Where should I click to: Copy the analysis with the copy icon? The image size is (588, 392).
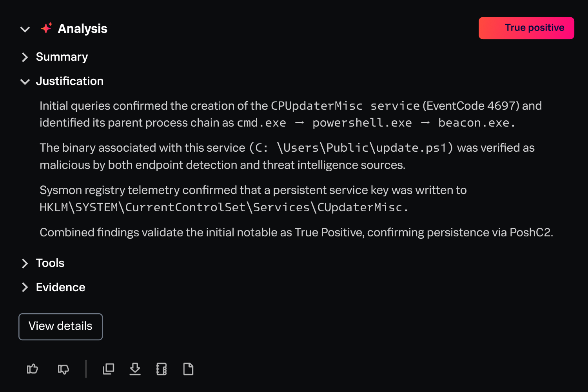[108, 369]
